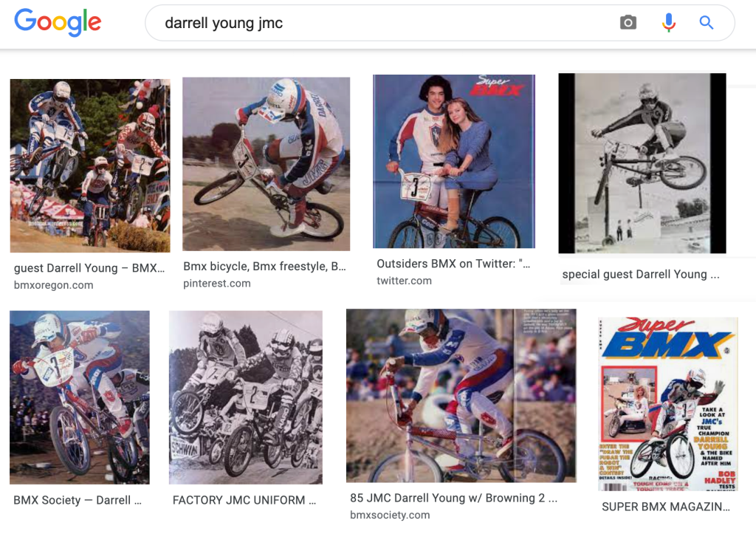Click the 'FACTORY JMC UNIFORM' caption link
Screen dimensions: 756x548
point(244,500)
